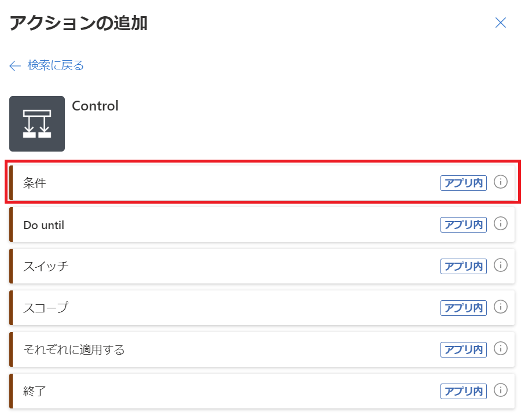
Task: Click アプリ内 badge on 終了 row
Action: pos(464,391)
